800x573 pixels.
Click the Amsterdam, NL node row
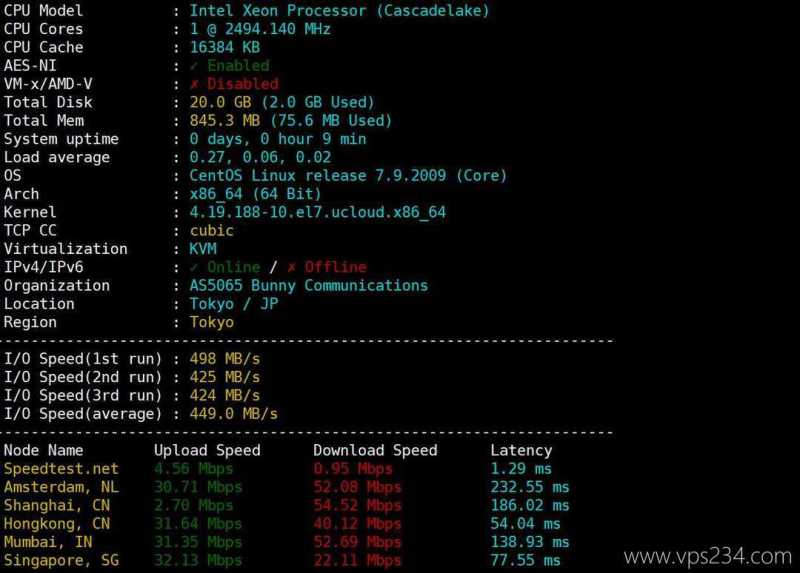(x=286, y=487)
